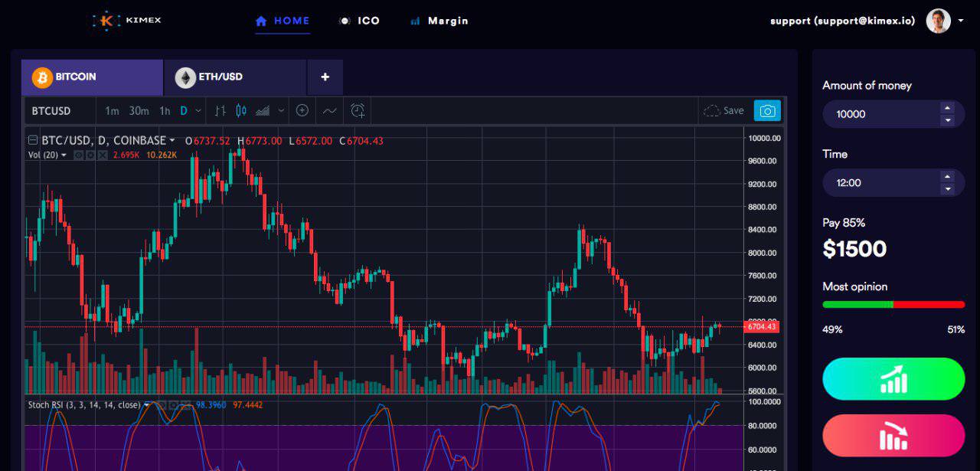The width and height of the screenshot is (980, 471).
Task: Click red portion of Most opinion bar
Action: point(929,304)
